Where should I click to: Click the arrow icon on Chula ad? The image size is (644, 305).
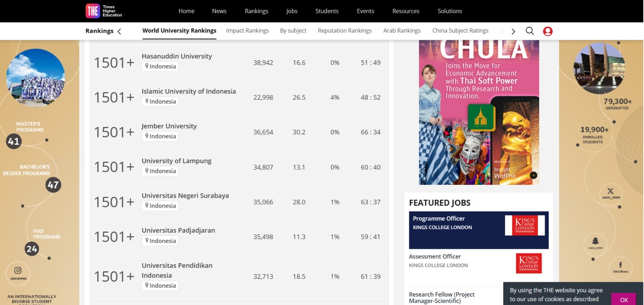(533, 175)
